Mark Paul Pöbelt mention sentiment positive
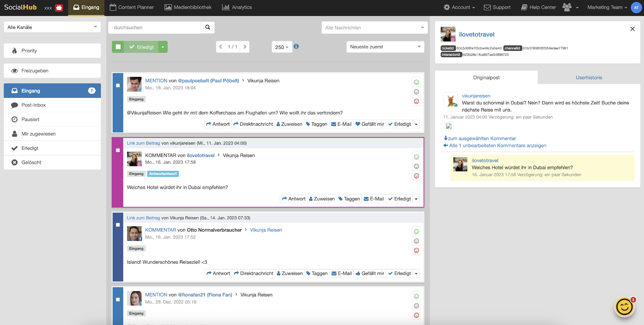This screenshot has height=325, width=644. (x=417, y=82)
